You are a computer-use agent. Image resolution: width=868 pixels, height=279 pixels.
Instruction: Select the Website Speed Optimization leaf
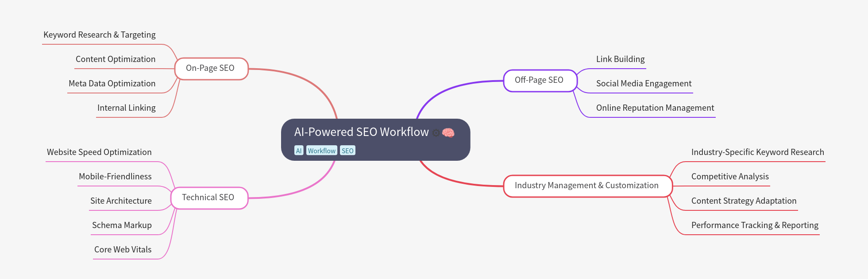pyautogui.click(x=99, y=152)
